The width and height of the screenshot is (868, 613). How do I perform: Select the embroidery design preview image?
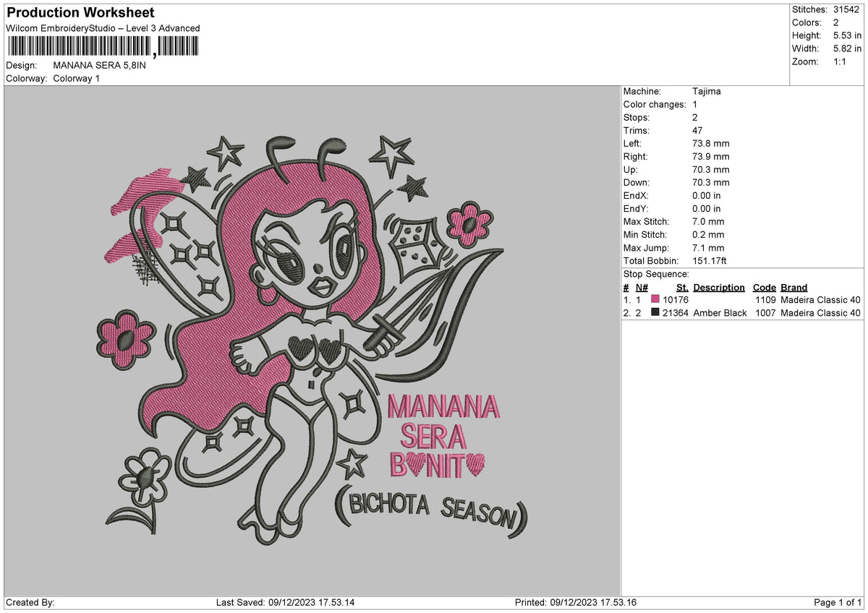tap(312, 341)
